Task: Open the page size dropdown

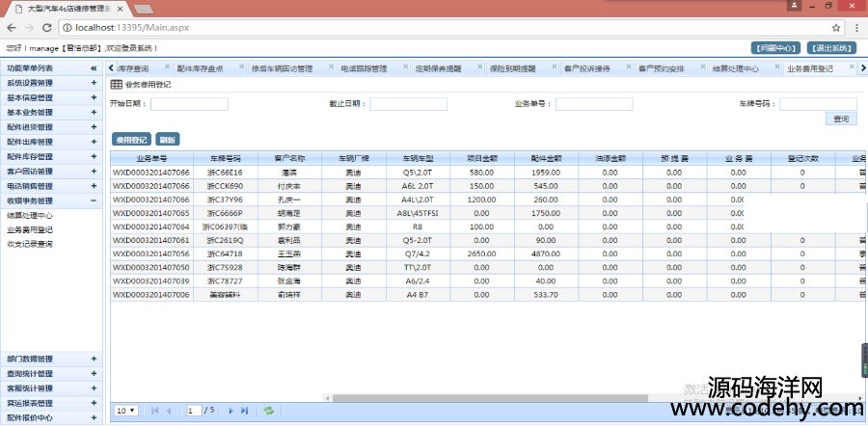Action: point(125,411)
